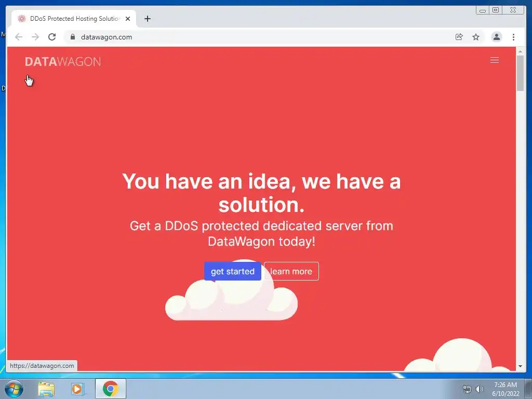Click the learn more button
This screenshot has height=399, width=532.
click(x=291, y=271)
